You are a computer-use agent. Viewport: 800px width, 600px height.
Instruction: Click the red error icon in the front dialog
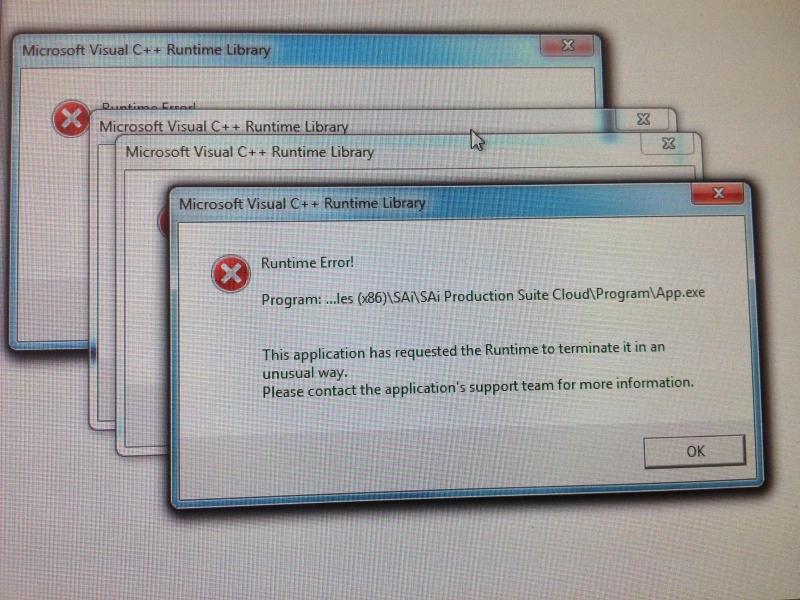coord(231,273)
